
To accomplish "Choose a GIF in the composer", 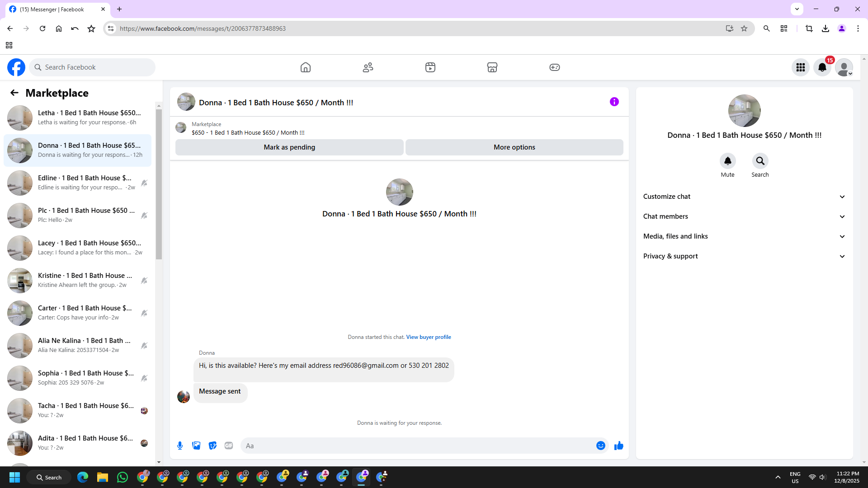I will (229, 446).
